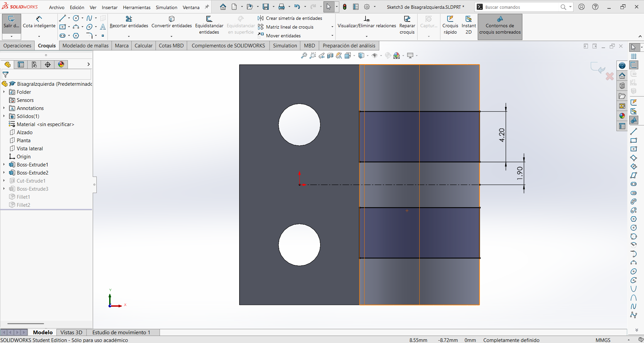Select the text tool in sketch ribbon
This screenshot has width=644, height=343.
(103, 27)
